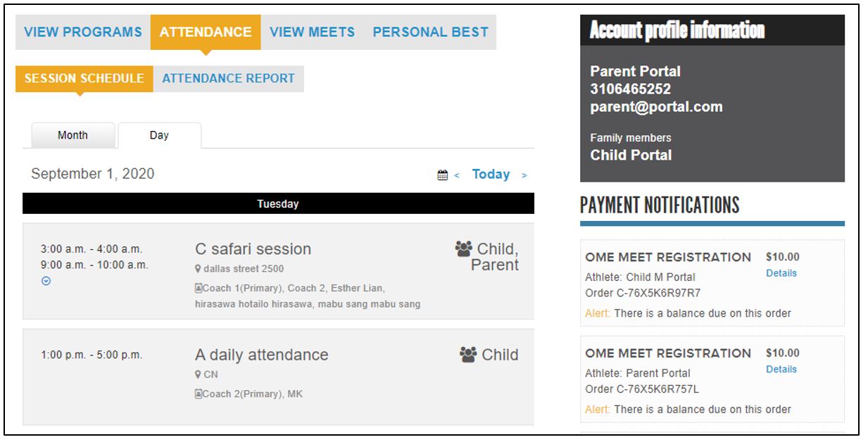Go to previous day arrow
This screenshot has height=442, width=868.
coord(456,175)
